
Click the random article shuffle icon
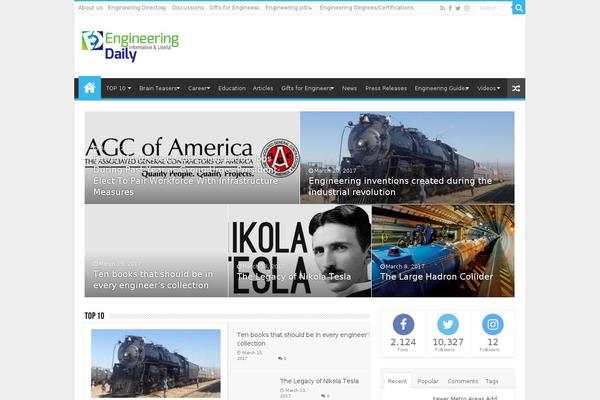pyautogui.click(x=516, y=88)
